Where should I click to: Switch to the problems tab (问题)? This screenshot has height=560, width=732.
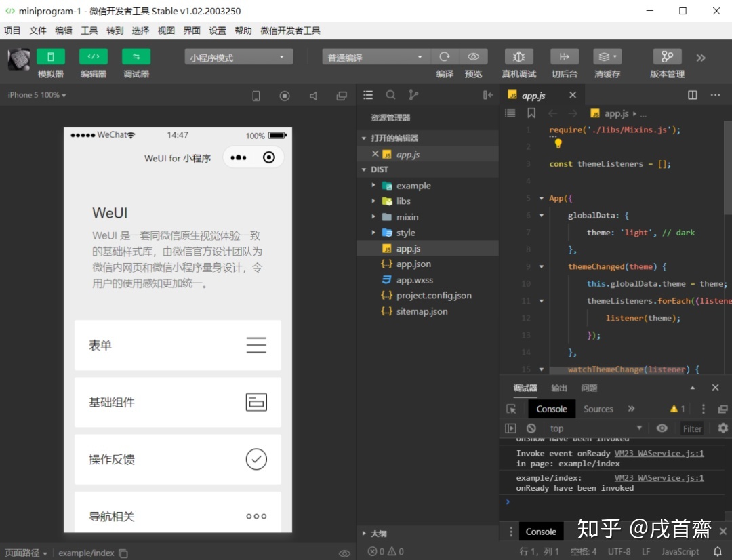click(x=589, y=388)
